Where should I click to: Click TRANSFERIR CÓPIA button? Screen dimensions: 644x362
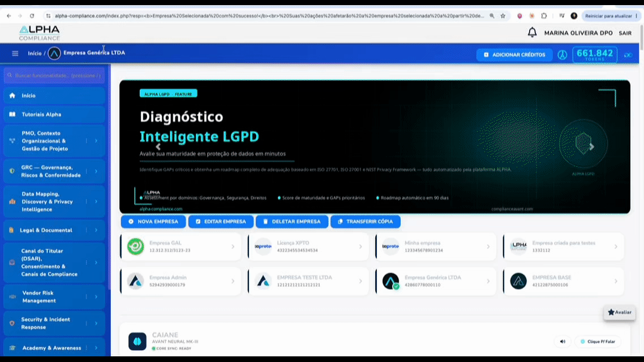(366, 222)
